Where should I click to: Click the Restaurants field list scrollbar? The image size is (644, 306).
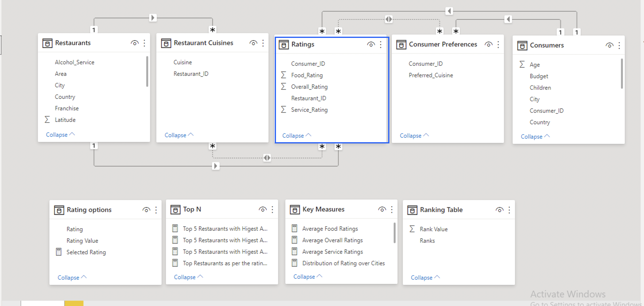(147, 71)
